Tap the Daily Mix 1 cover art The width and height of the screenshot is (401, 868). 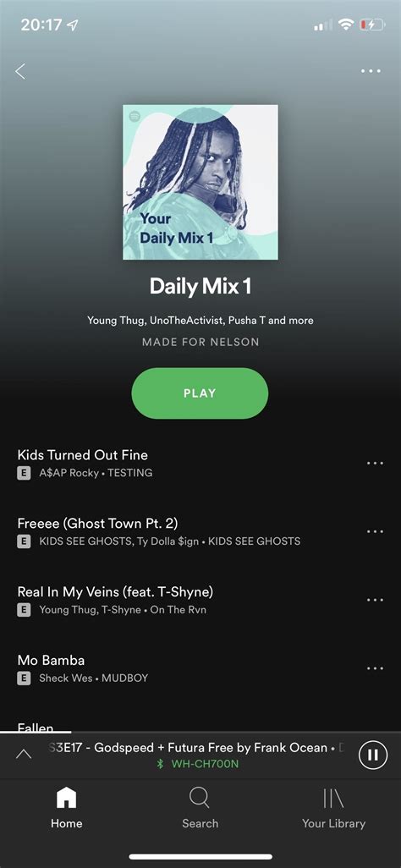pyautogui.click(x=200, y=182)
